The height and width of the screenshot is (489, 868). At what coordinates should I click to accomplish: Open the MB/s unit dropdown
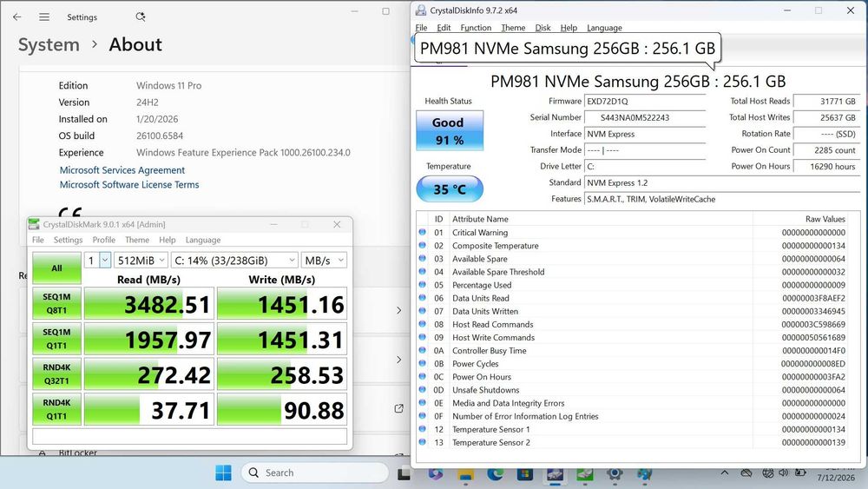tap(324, 261)
